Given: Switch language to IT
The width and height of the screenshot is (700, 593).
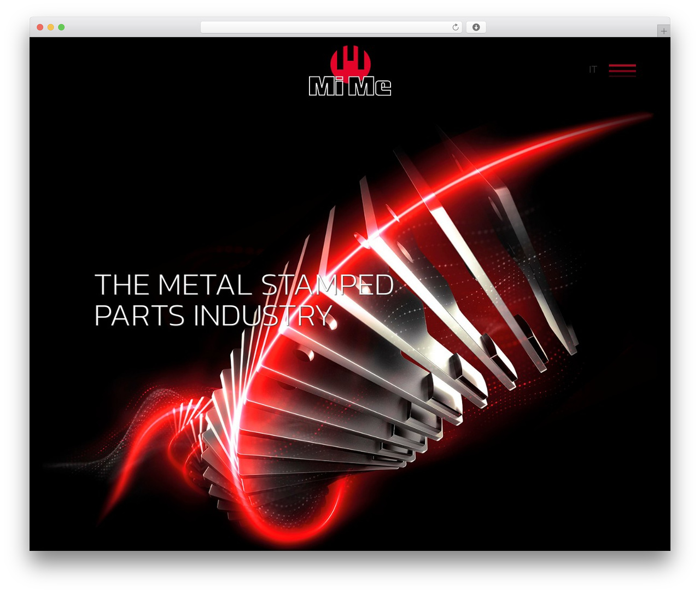Looking at the screenshot, I should 593,69.
